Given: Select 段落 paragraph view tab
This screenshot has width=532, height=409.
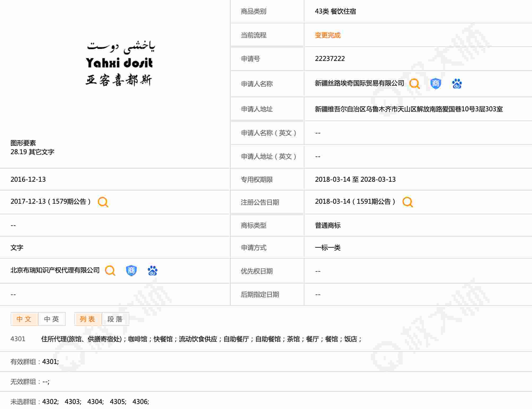Looking at the screenshot, I should click(115, 319).
